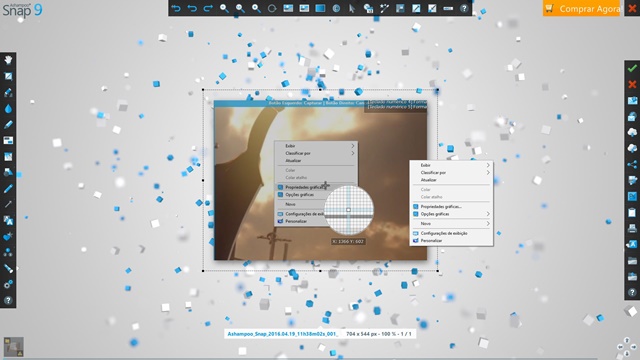Open the help question mark in top toolbar
This screenshot has width=640, height=360.
coord(464,8)
